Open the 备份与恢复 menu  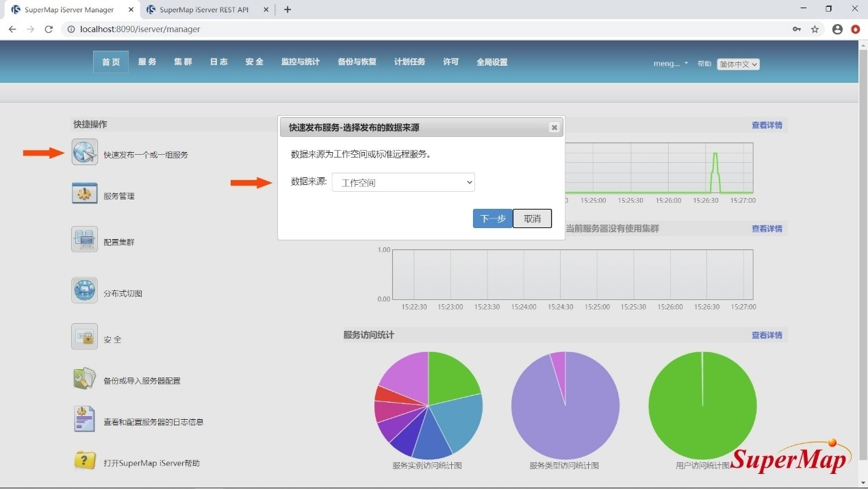(x=357, y=62)
